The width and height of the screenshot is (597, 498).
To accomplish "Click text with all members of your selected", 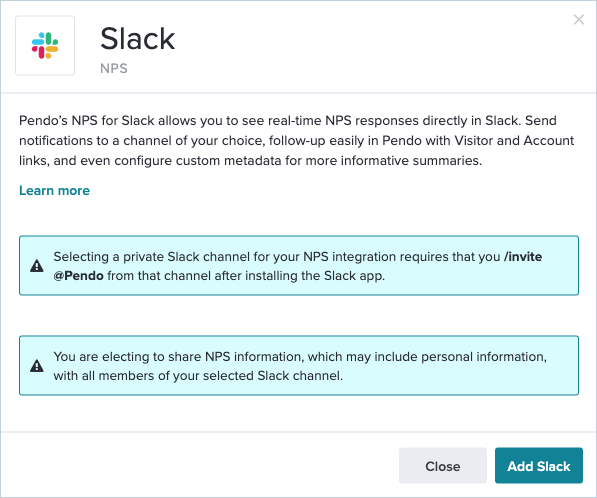I will tap(153, 376).
